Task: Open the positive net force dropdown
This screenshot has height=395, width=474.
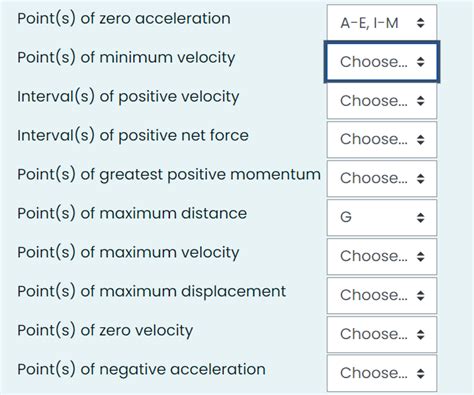Action: [x=382, y=139]
